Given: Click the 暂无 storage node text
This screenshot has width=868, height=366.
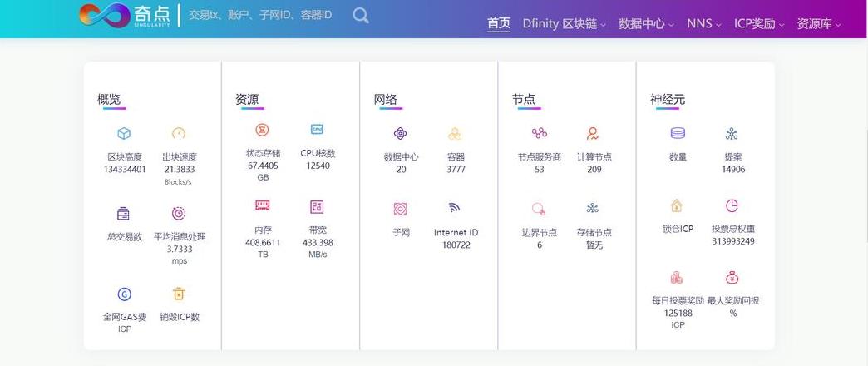Looking at the screenshot, I should [x=594, y=245].
